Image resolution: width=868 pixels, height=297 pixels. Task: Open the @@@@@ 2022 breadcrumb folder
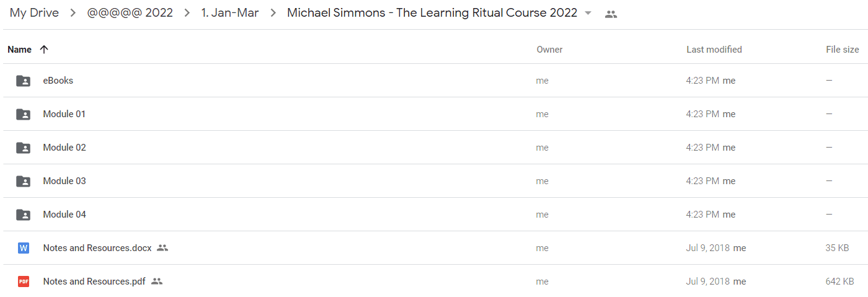click(x=130, y=13)
